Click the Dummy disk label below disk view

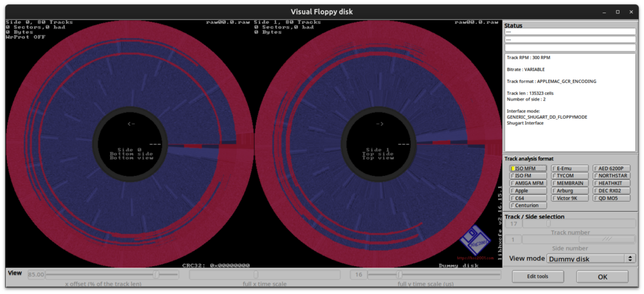coord(458,265)
